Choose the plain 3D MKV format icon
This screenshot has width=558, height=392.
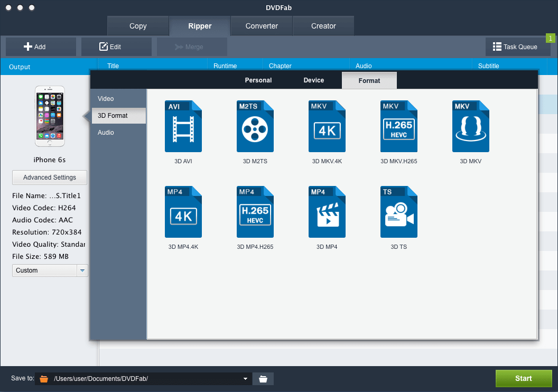(x=471, y=126)
